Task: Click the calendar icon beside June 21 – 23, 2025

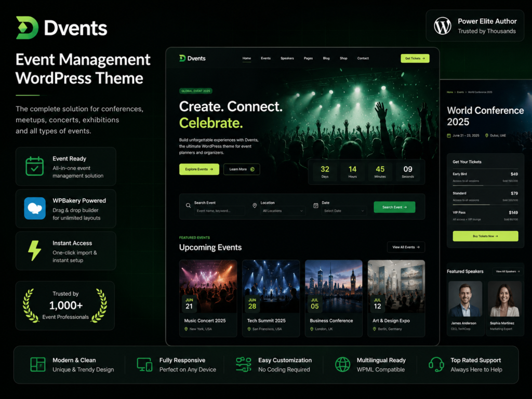Action: pyautogui.click(x=449, y=136)
